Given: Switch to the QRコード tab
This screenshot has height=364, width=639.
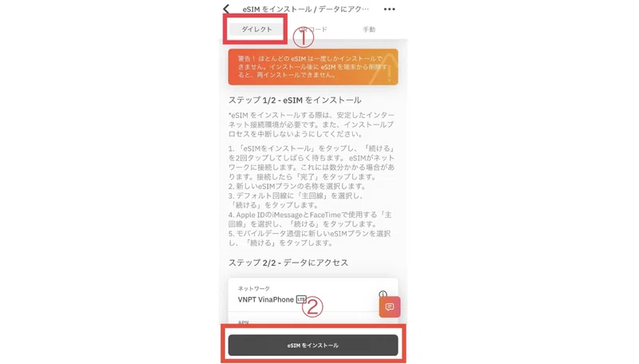Looking at the screenshot, I should 313,30.
